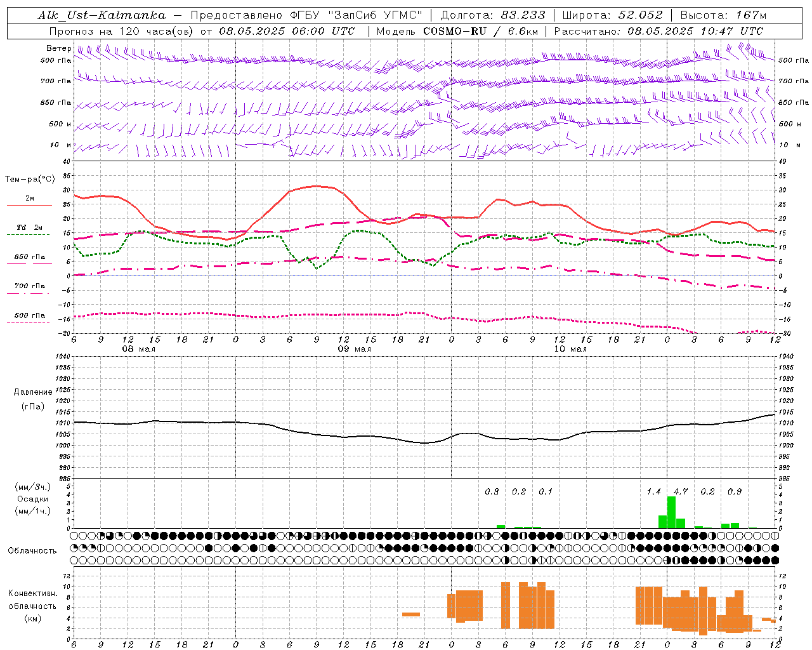Image resolution: width=812 pixels, height=650 pixels.
Task: Click the (мм/3ч.) unit label
Action: click(x=33, y=487)
